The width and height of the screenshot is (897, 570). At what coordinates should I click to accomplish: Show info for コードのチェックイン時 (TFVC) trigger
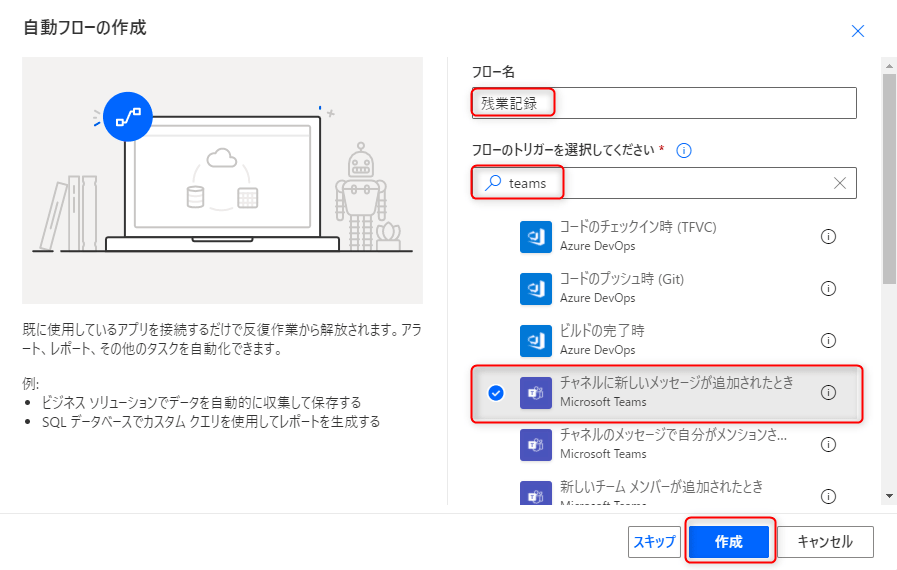(828, 237)
